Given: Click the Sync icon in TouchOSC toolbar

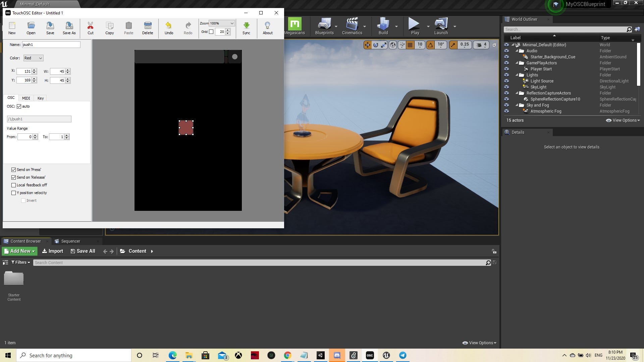Looking at the screenshot, I should 246,26.
